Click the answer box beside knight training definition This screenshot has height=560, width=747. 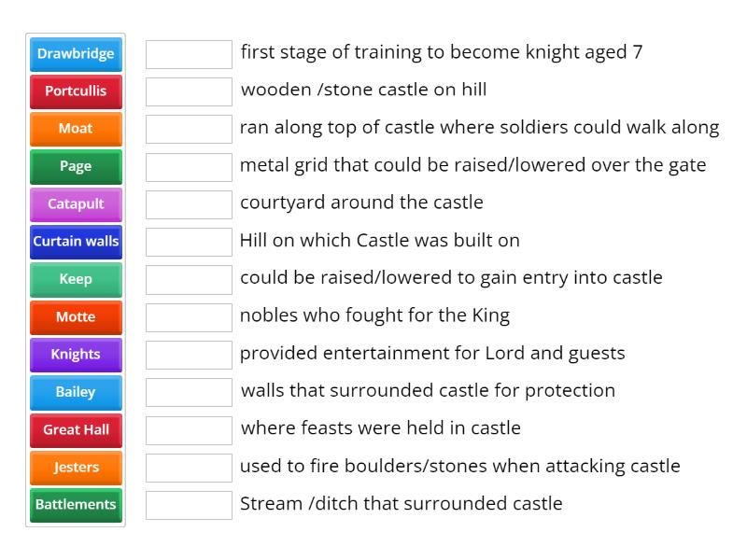coord(188,53)
